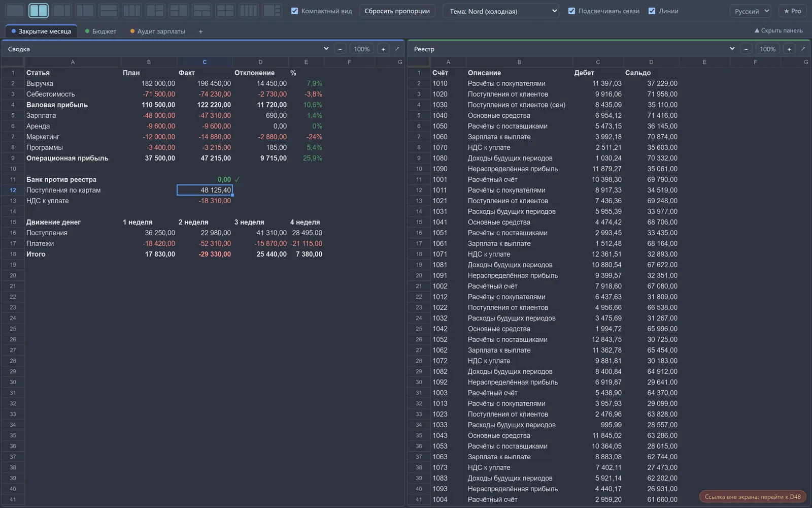Choose the narrow-left wide-right layout icon

click(x=85, y=11)
